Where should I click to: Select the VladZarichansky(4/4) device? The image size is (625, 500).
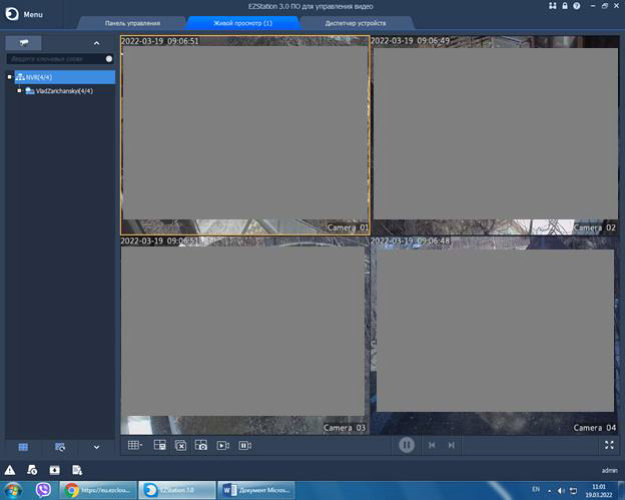coord(63,91)
